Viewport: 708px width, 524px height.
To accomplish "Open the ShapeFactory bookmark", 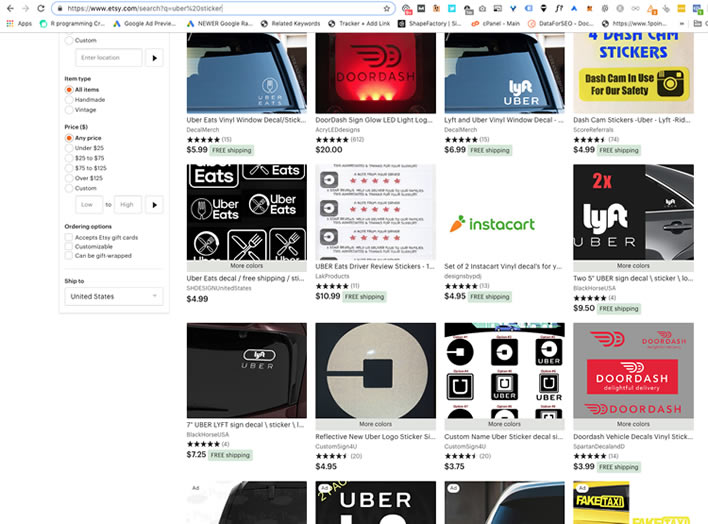I will coord(430,23).
